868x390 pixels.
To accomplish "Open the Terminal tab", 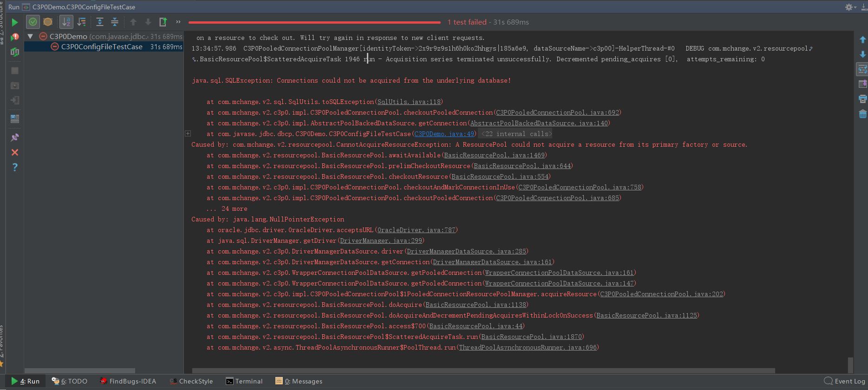I will click(244, 381).
